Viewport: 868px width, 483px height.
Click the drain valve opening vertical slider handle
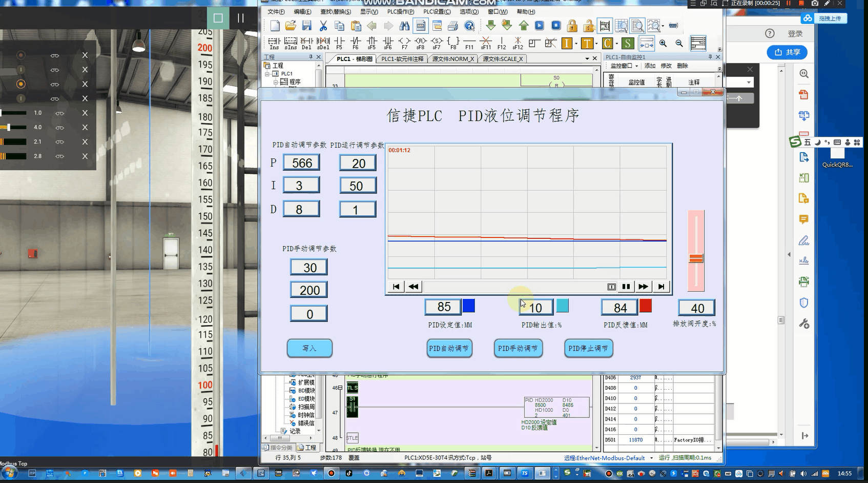coord(696,258)
